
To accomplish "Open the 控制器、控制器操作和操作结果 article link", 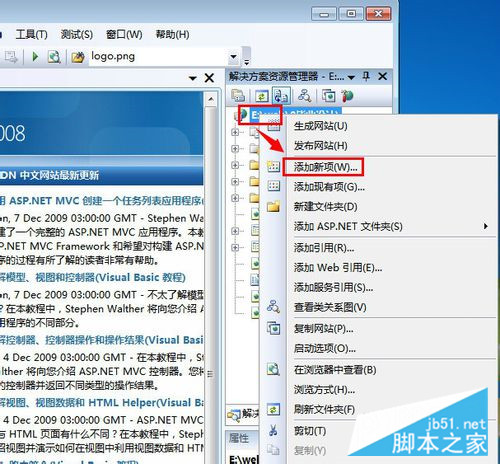I will [x=102, y=340].
